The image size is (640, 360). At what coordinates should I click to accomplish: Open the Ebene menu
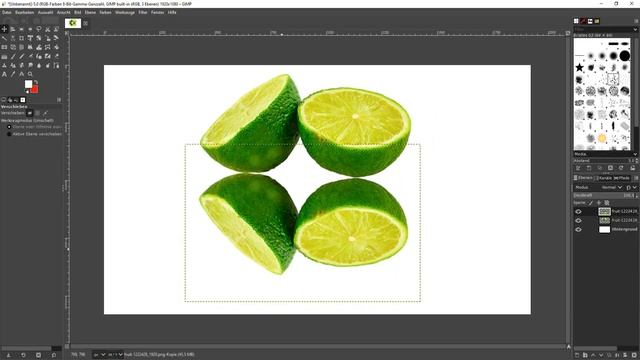click(x=90, y=13)
